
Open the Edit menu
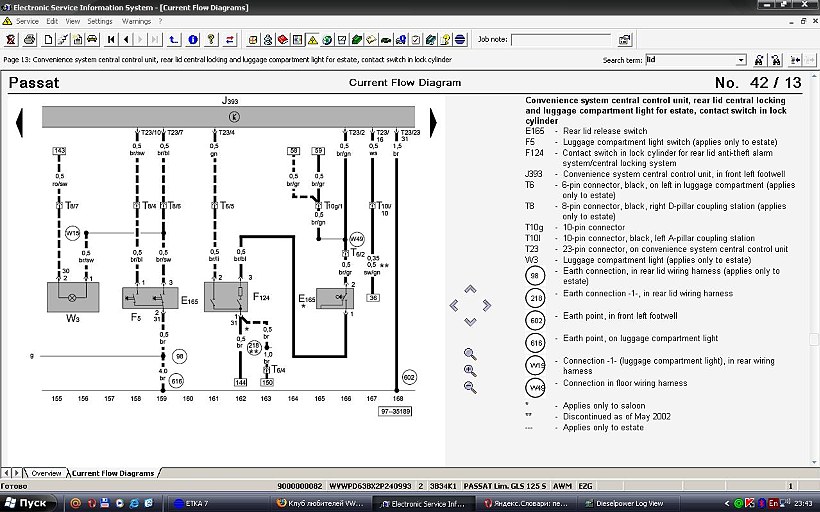coord(52,21)
